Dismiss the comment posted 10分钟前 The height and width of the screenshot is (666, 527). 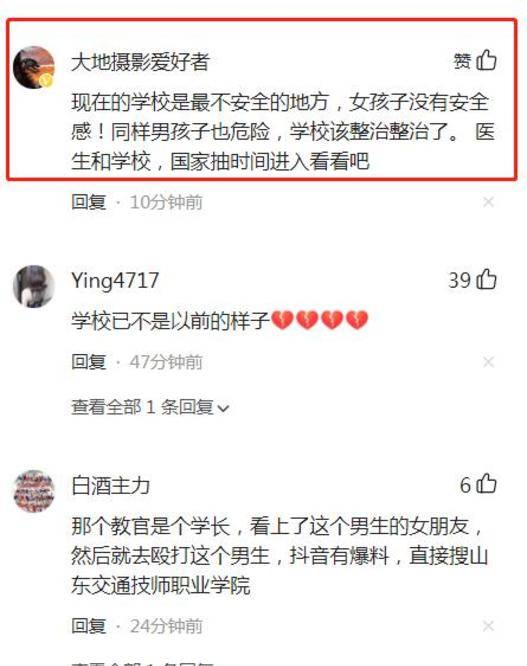pos(488,202)
